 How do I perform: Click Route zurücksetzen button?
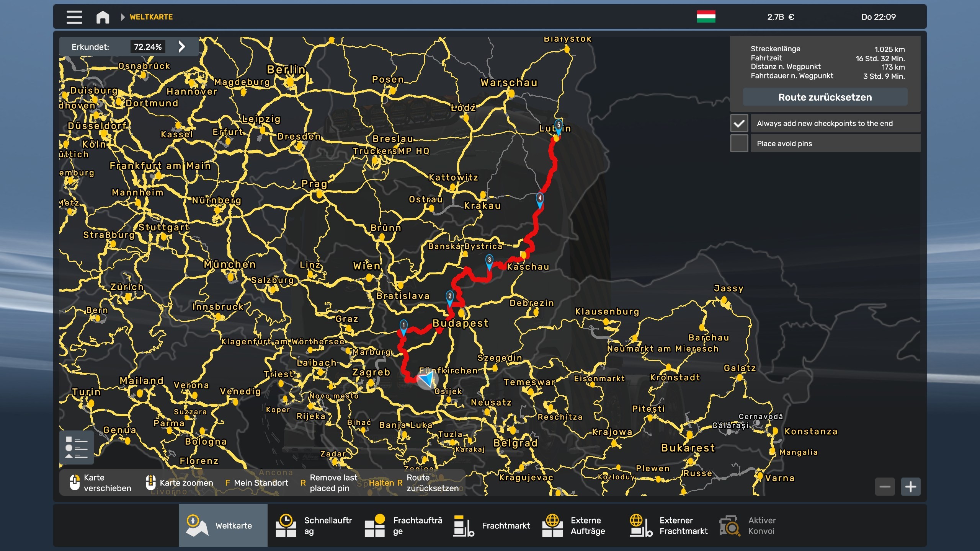point(825,97)
